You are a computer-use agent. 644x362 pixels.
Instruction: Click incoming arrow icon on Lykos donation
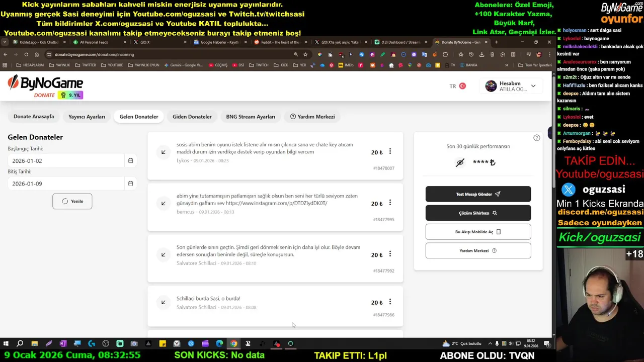(x=164, y=152)
